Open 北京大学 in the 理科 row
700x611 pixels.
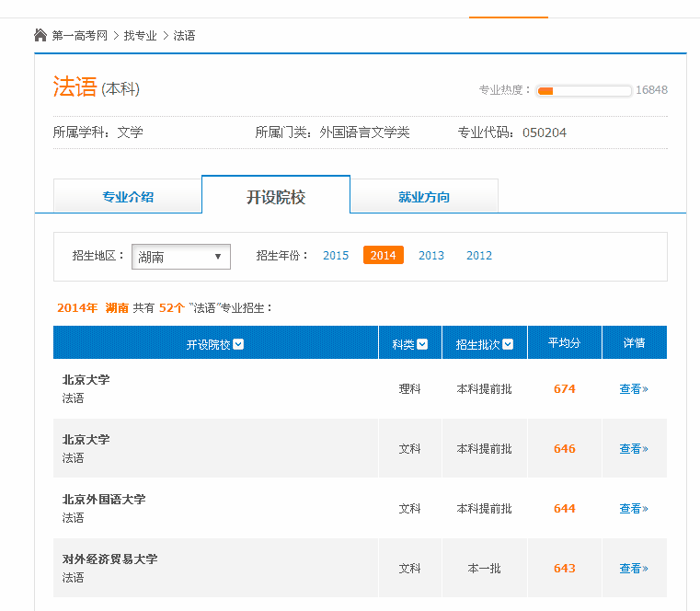click(86, 380)
